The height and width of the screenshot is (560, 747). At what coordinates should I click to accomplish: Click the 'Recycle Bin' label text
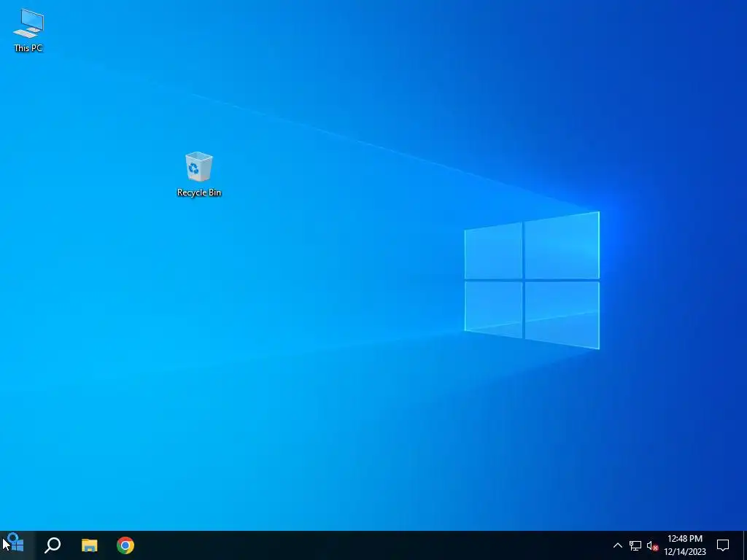point(199,192)
